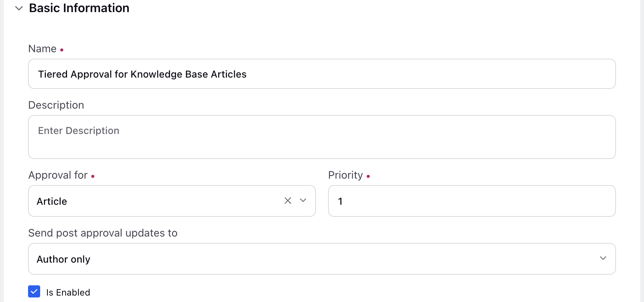Uncheck the Is Enabled checkbox

(x=34, y=292)
